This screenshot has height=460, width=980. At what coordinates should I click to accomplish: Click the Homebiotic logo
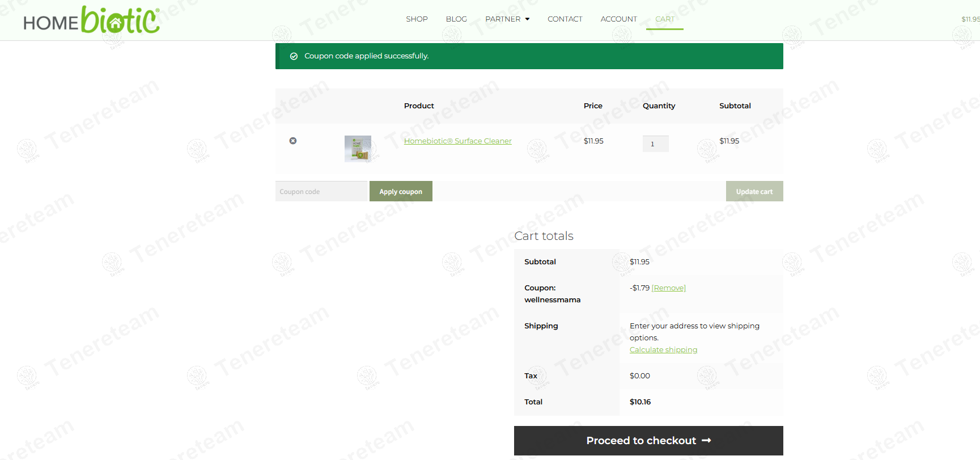(x=91, y=20)
